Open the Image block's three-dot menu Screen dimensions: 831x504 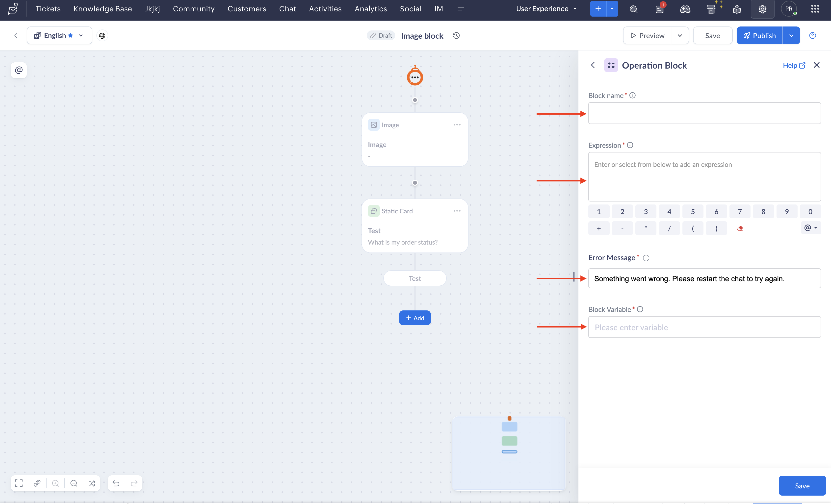(x=457, y=125)
